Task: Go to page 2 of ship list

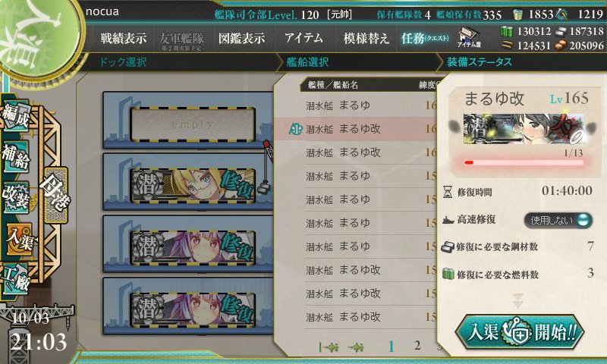Action: [x=417, y=345]
